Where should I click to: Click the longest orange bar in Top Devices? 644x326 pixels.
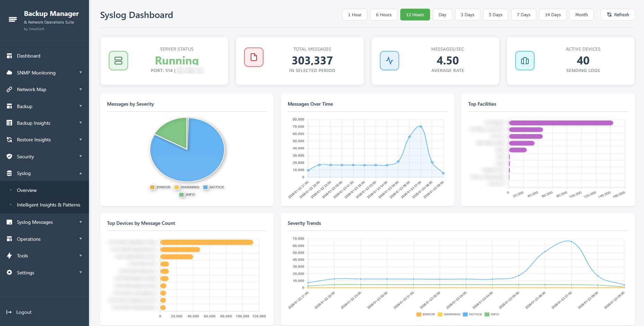207,242
